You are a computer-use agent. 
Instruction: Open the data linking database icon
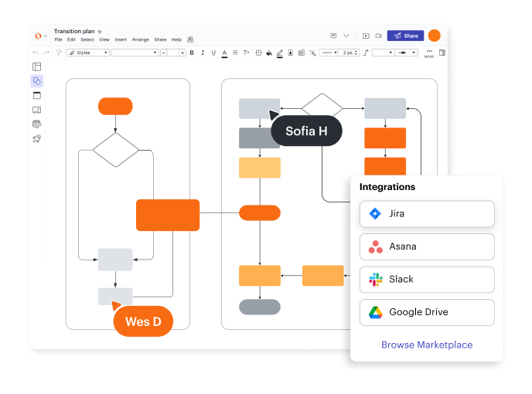36,124
